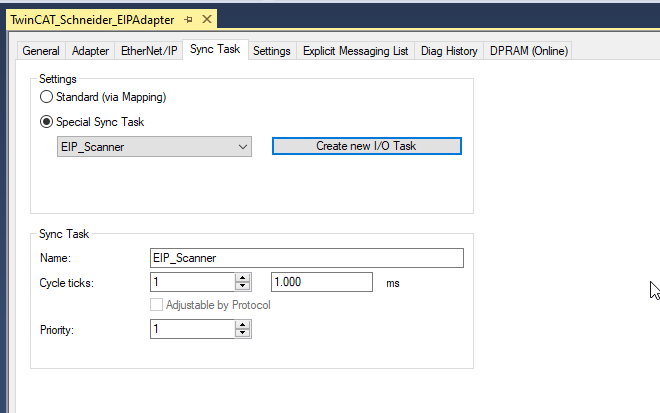This screenshot has width=660, height=413.
Task: Toggle the Adjustable by Protocol checkbox
Action: [x=157, y=305]
